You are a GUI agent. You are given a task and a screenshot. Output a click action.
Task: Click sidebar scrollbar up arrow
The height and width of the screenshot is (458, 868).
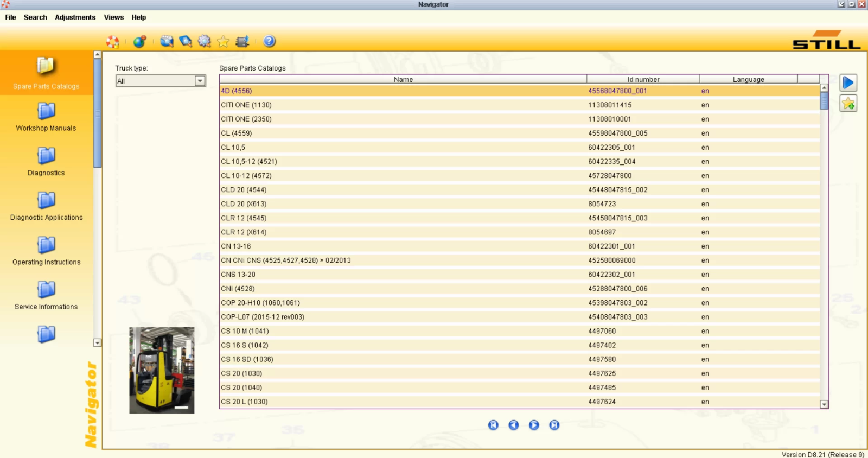tap(98, 54)
